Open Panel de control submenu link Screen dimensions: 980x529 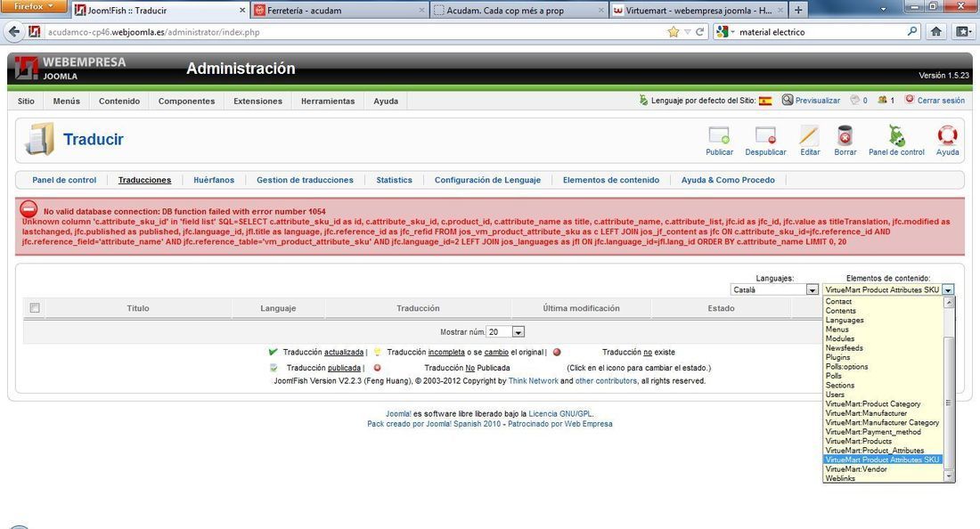64,180
